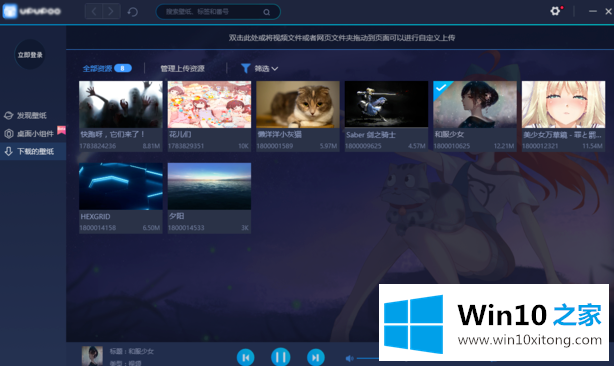Viewport: 614px width, 366px height.
Task: Click the search magnifier icon
Action: (267, 12)
